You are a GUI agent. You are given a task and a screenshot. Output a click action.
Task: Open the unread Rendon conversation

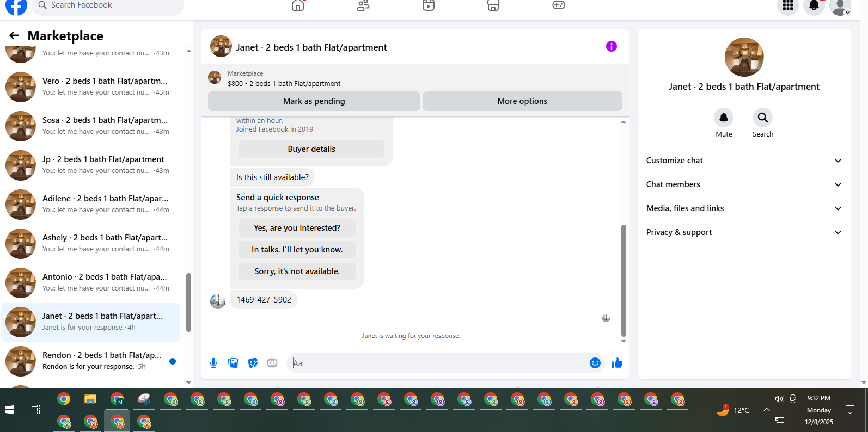pyautogui.click(x=90, y=361)
